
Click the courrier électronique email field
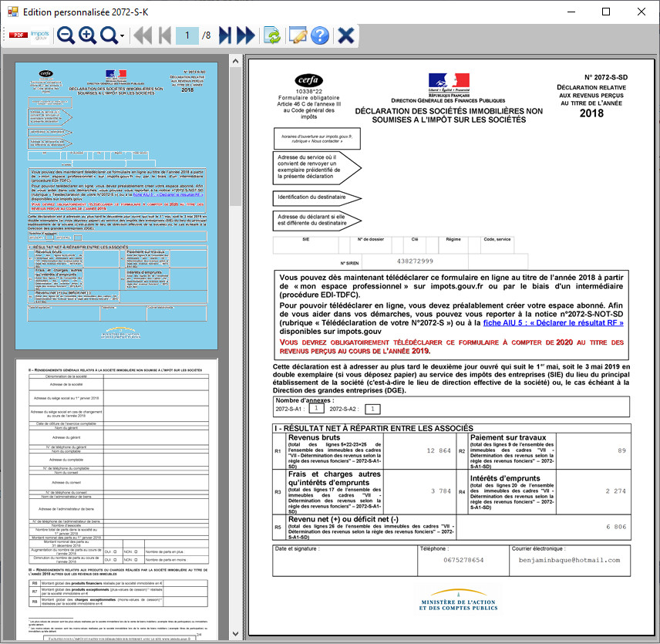coord(557,560)
